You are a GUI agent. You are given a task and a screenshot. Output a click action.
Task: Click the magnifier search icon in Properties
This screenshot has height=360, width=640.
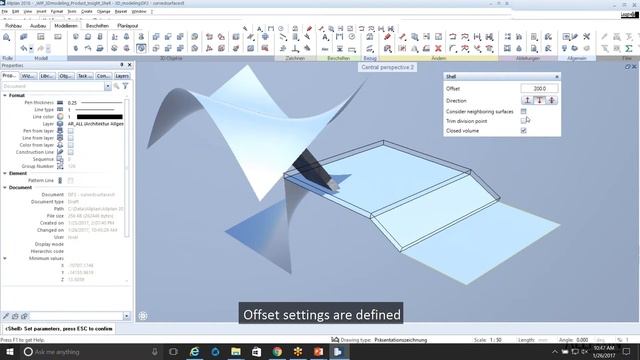click(117, 86)
